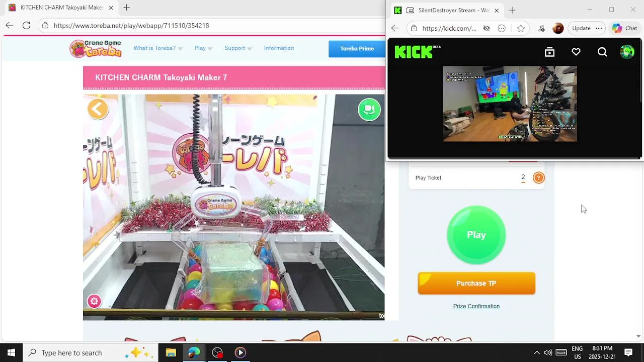Open Edge settings ellipsis menu in Kick window
The image size is (644, 362).
click(x=598, y=28)
